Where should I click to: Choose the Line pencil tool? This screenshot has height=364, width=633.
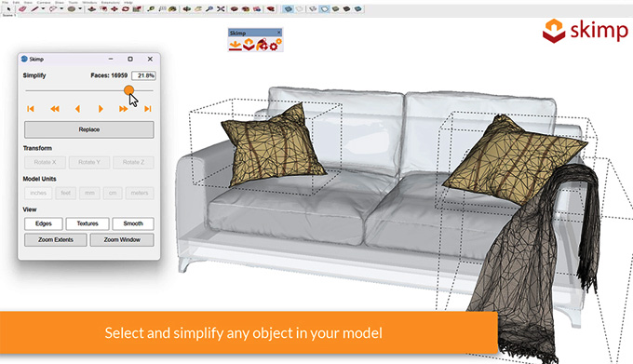click(x=35, y=9)
